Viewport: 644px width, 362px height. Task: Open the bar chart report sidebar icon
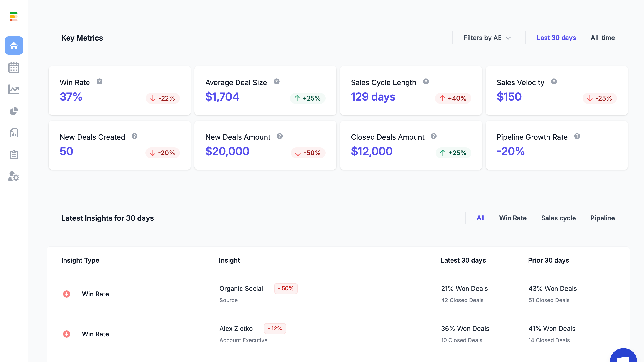pyautogui.click(x=14, y=133)
